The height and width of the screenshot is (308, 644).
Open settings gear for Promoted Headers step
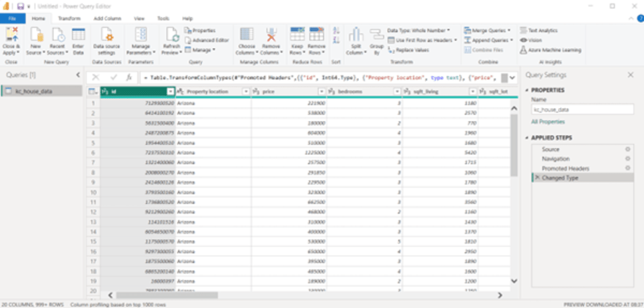click(627, 168)
